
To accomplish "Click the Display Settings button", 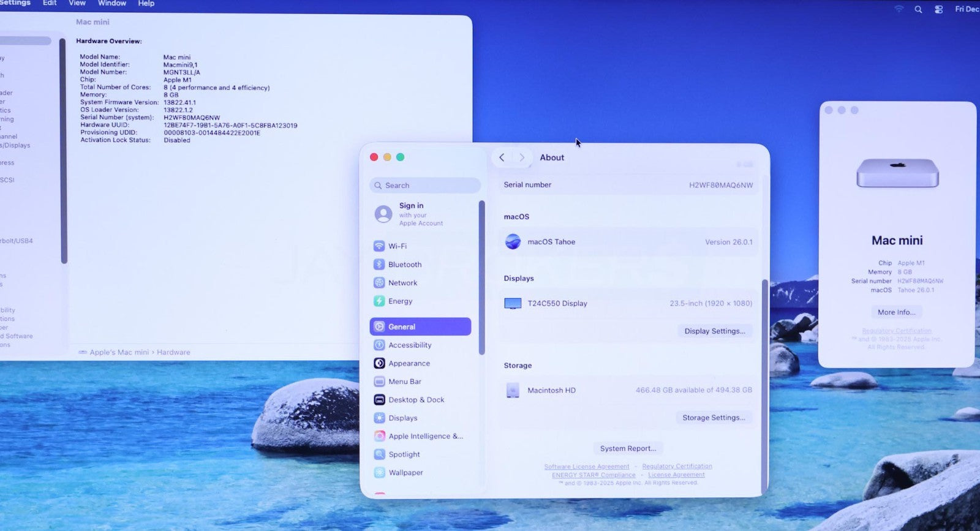I will click(x=714, y=331).
